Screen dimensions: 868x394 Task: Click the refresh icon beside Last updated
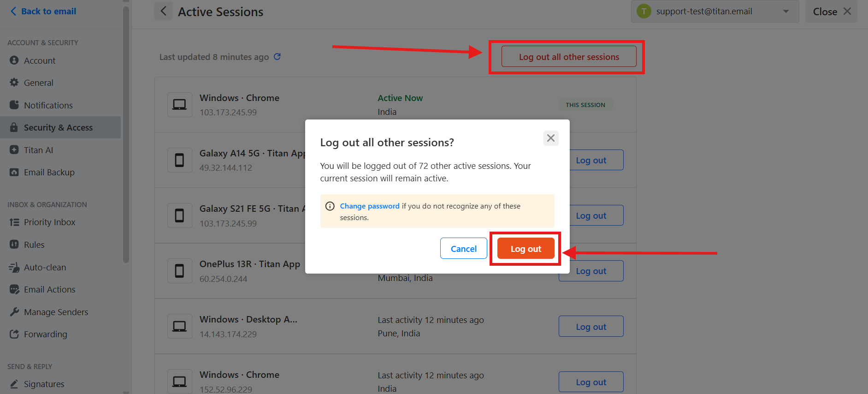coord(277,57)
